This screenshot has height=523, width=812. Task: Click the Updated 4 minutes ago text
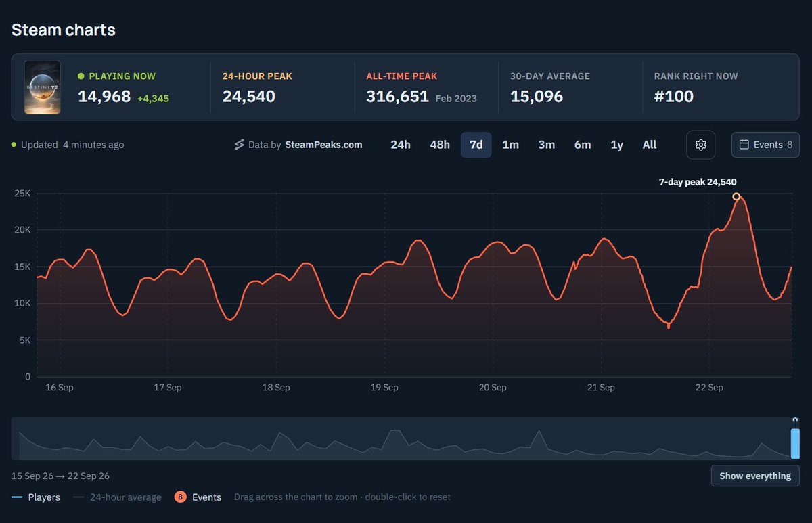(72, 145)
